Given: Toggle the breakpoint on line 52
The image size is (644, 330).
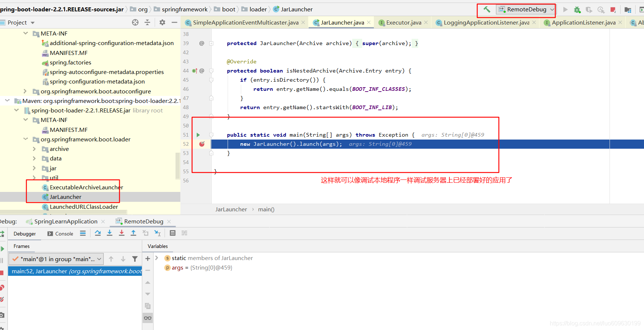Looking at the screenshot, I should click(202, 144).
